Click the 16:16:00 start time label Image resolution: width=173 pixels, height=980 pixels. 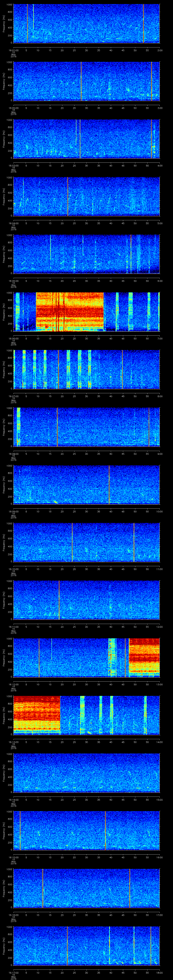(x=13, y=915)
